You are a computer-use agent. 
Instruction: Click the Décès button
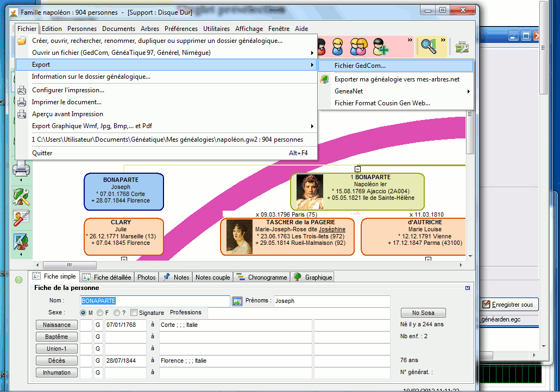click(57, 361)
